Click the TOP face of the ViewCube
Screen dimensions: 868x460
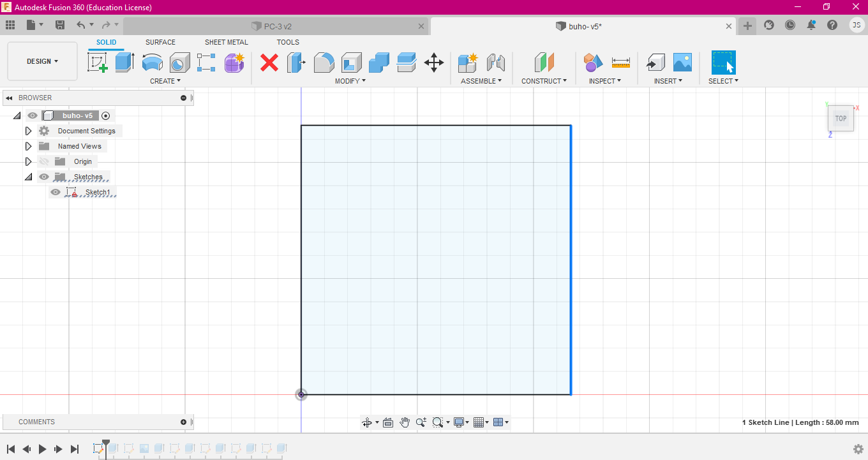click(841, 118)
